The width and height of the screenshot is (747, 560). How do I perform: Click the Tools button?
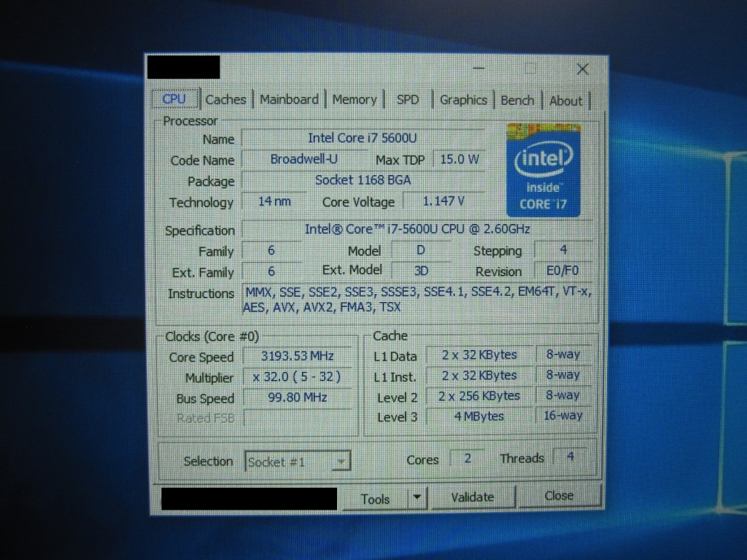click(376, 499)
